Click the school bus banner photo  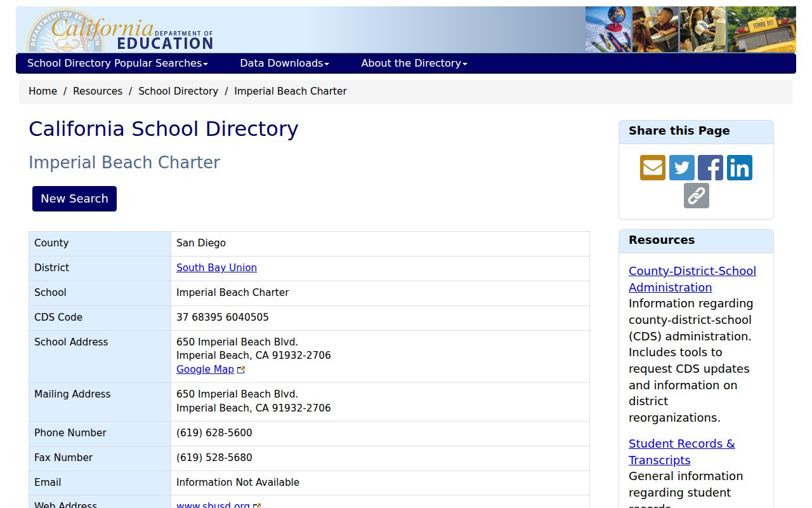click(x=761, y=29)
